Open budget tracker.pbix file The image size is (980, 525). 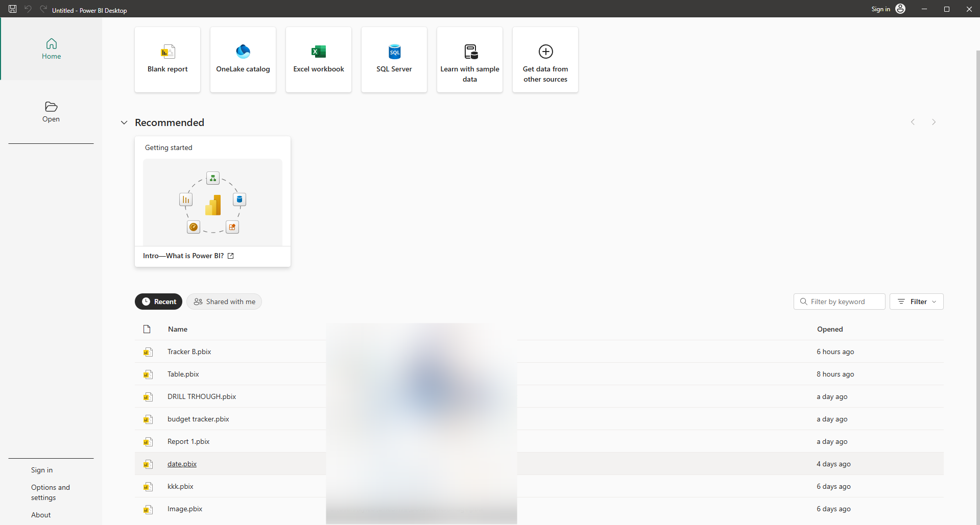click(x=198, y=419)
